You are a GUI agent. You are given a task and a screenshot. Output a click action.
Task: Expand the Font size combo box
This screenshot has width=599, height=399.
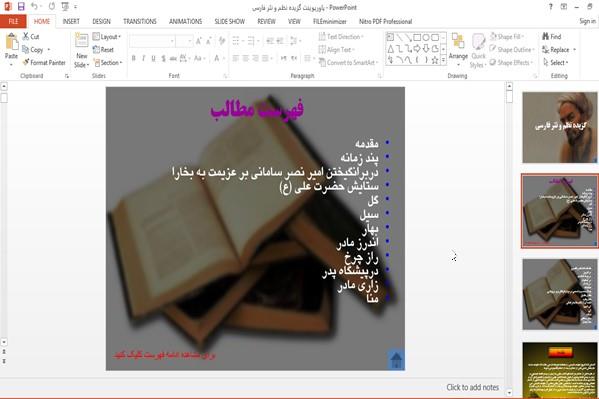pos(190,41)
